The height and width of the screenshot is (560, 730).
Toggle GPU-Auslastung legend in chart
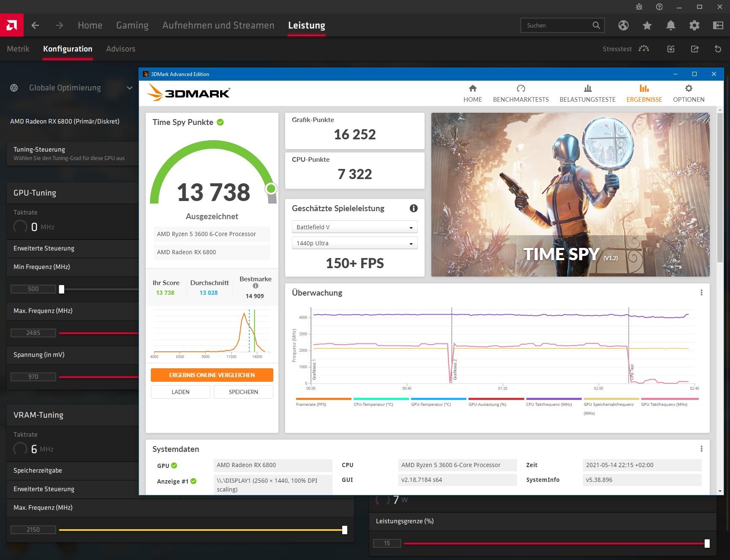pos(496,402)
